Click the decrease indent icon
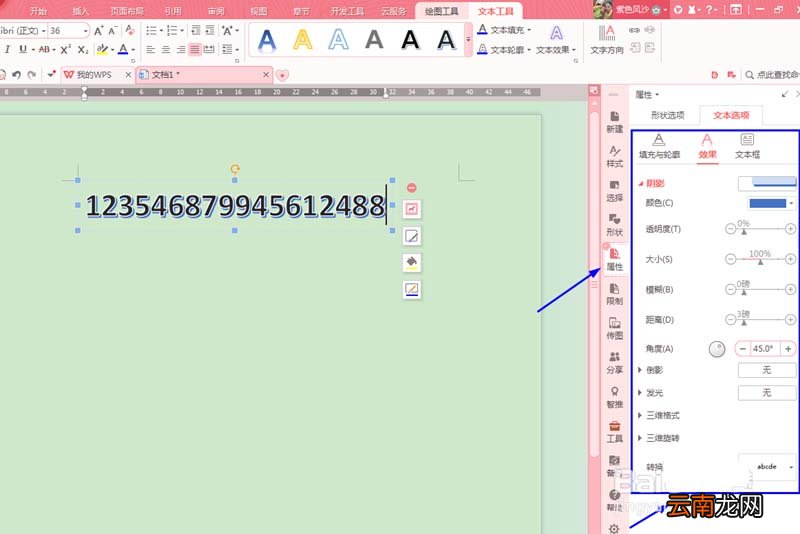Viewport: 800px width, 534px height. coord(195,31)
